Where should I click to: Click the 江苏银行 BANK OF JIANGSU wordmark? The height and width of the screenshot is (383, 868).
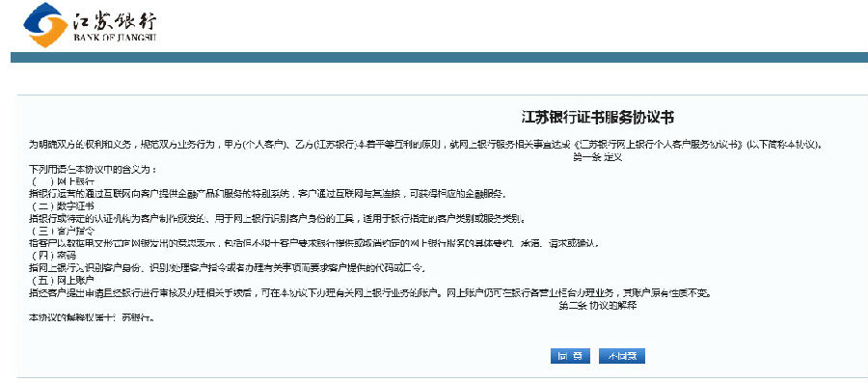pos(115,27)
